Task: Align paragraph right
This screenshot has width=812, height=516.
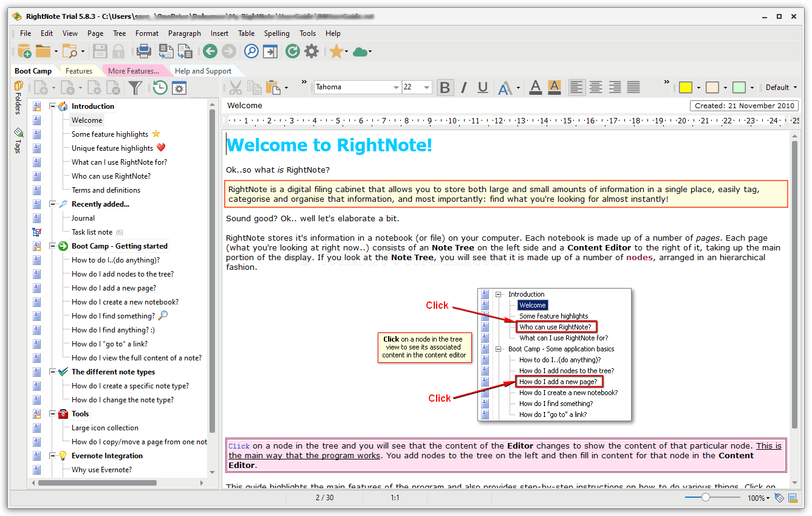Action: [x=615, y=88]
